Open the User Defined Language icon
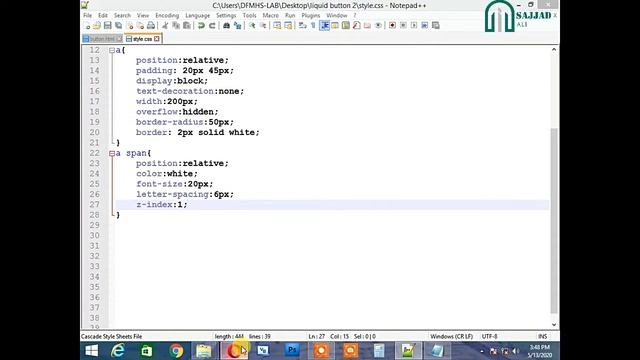640x360 pixels. pyautogui.click(x=335, y=25)
